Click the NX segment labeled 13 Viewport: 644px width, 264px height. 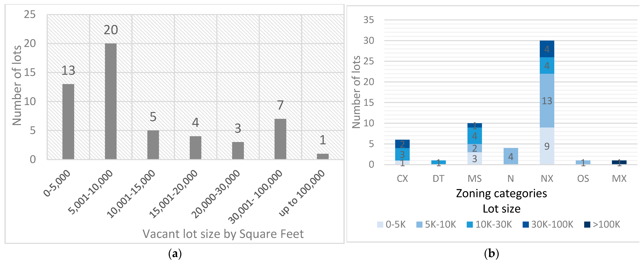click(x=547, y=101)
